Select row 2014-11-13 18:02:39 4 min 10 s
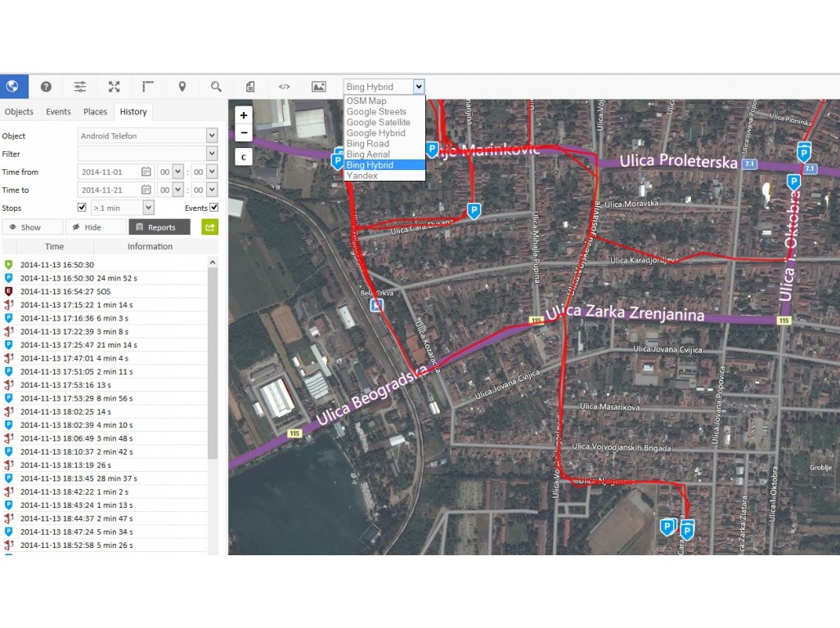This screenshot has height=628, width=840. (x=105, y=425)
